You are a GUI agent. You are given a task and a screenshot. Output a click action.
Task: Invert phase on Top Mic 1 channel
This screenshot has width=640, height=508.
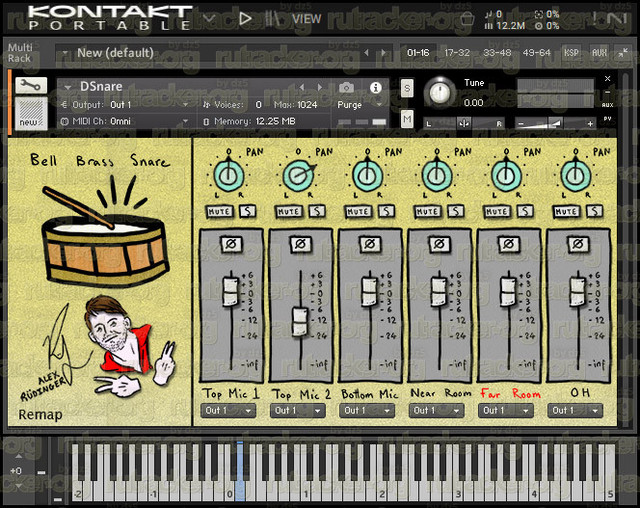click(x=231, y=244)
